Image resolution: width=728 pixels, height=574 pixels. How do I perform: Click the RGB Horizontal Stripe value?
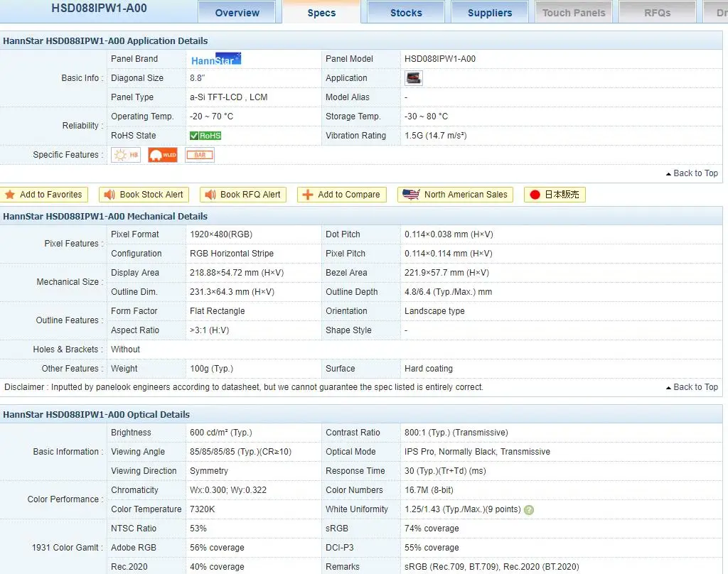(x=232, y=254)
